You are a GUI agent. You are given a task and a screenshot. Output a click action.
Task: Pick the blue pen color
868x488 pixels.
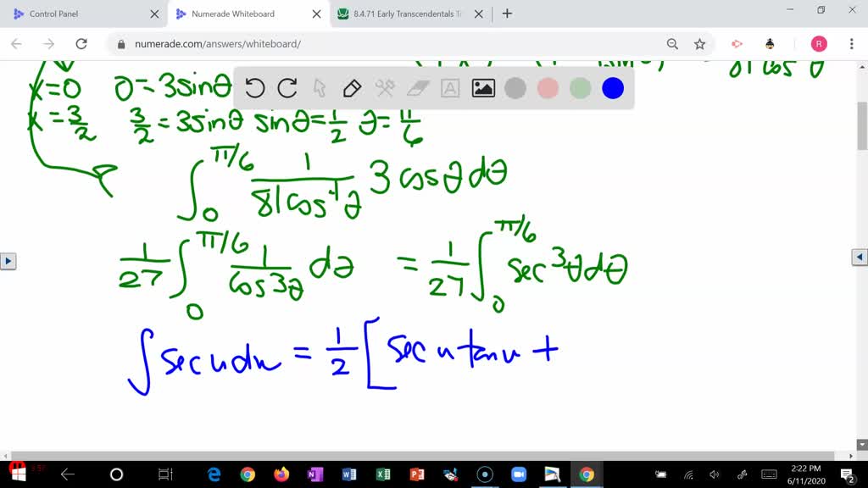coord(613,88)
